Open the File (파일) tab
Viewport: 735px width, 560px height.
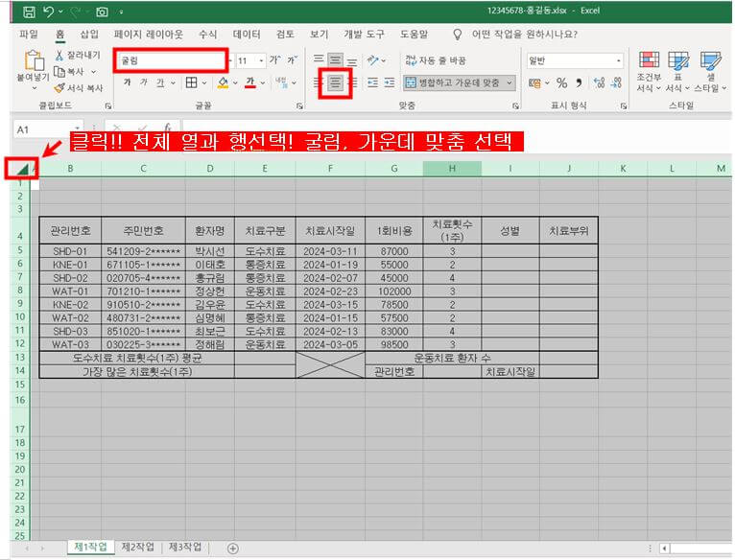click(x=28, y=35)
